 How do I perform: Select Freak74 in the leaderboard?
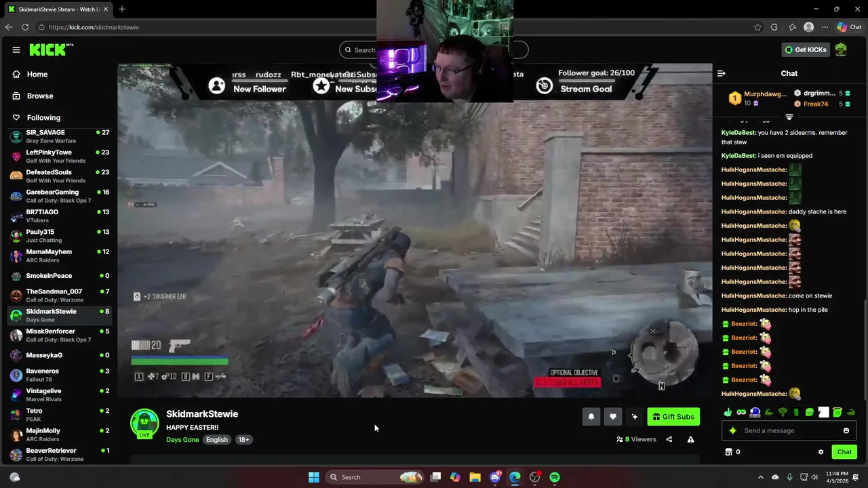816,104
